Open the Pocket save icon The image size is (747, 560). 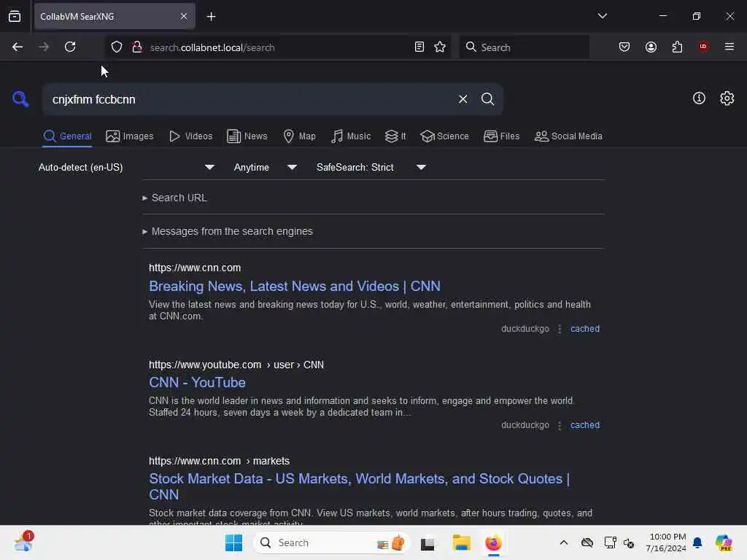click(x=624, y=47)
